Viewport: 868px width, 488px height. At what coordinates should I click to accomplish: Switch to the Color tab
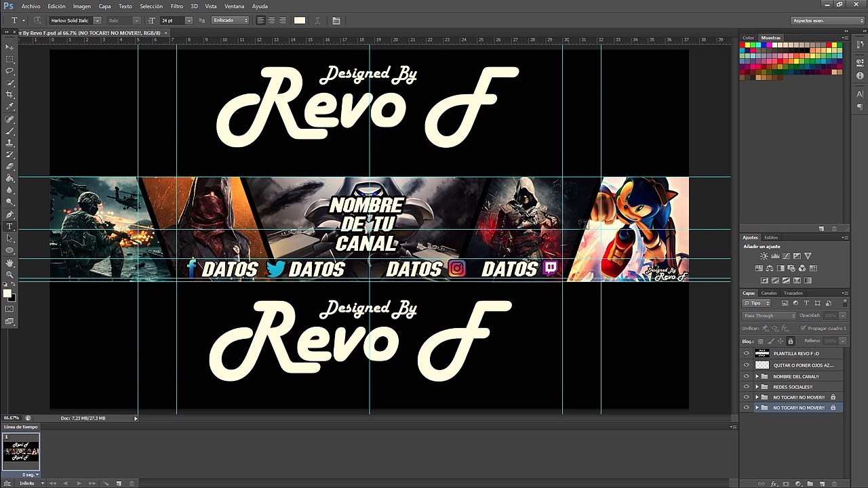[x=749, y=38]
